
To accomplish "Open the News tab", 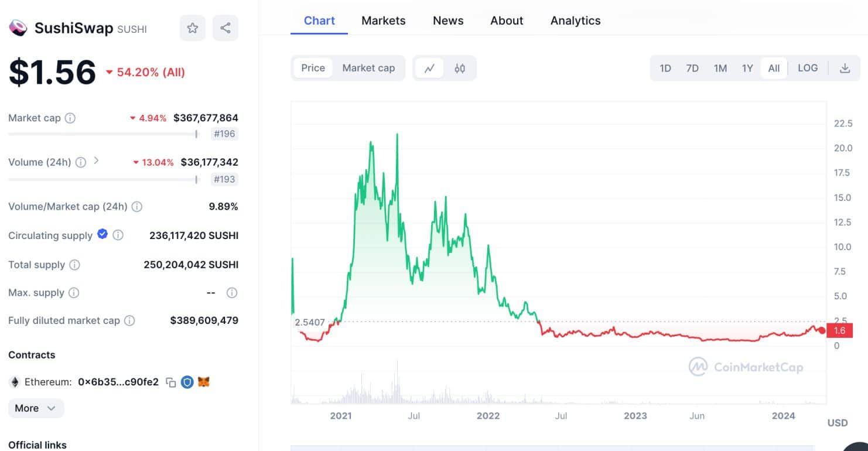I will (448, 20).
